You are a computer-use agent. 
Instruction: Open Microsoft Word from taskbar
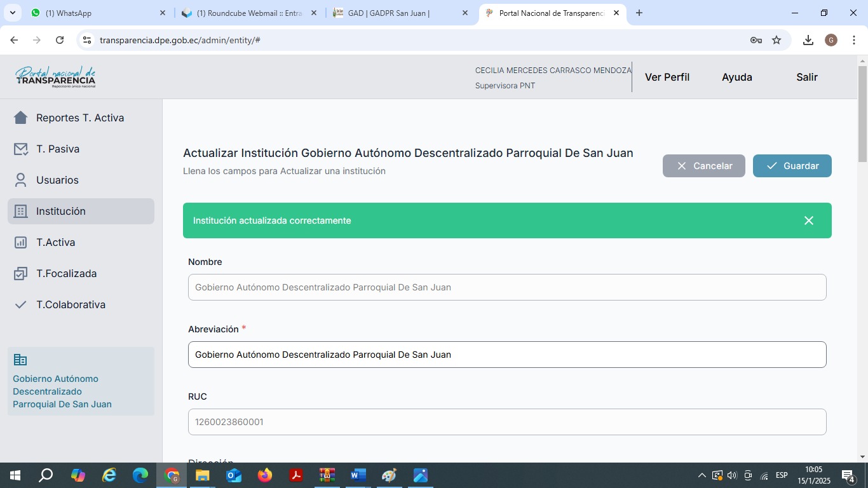tap(358, 475)
